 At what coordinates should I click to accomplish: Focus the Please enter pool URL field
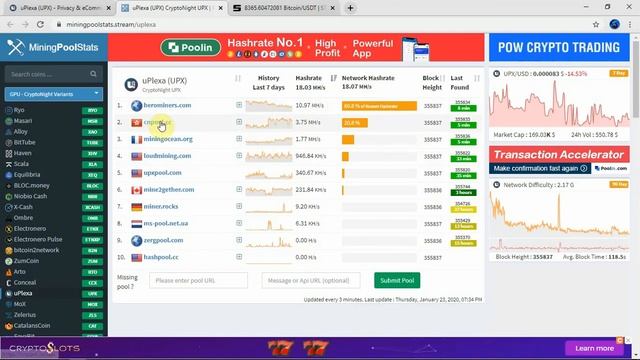point(198,280)
